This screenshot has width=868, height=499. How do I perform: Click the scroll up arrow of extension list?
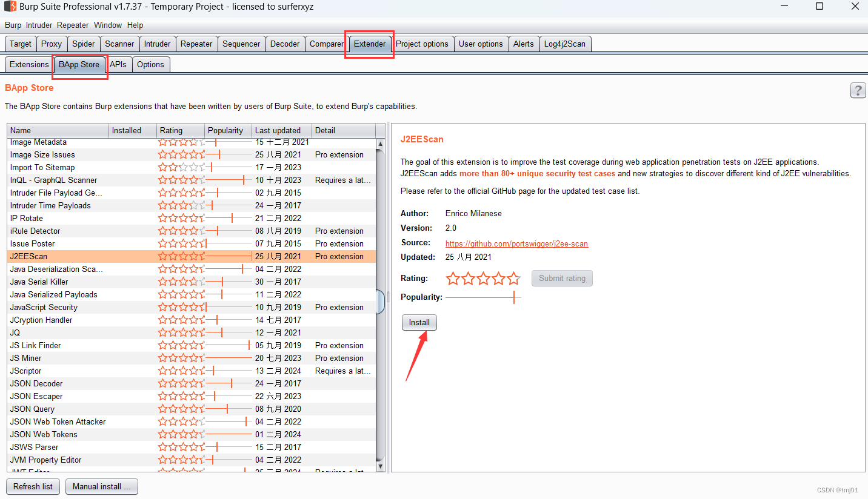(x=380, y=144)
